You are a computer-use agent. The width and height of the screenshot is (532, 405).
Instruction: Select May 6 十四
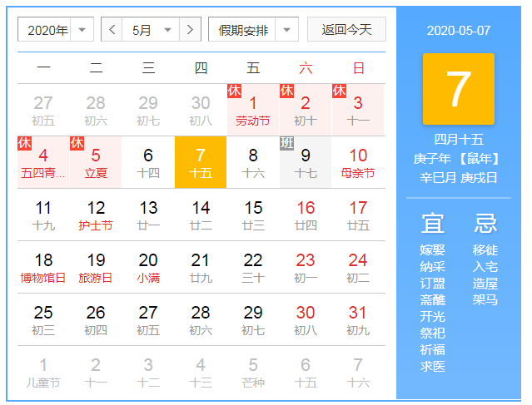(148, 162)
